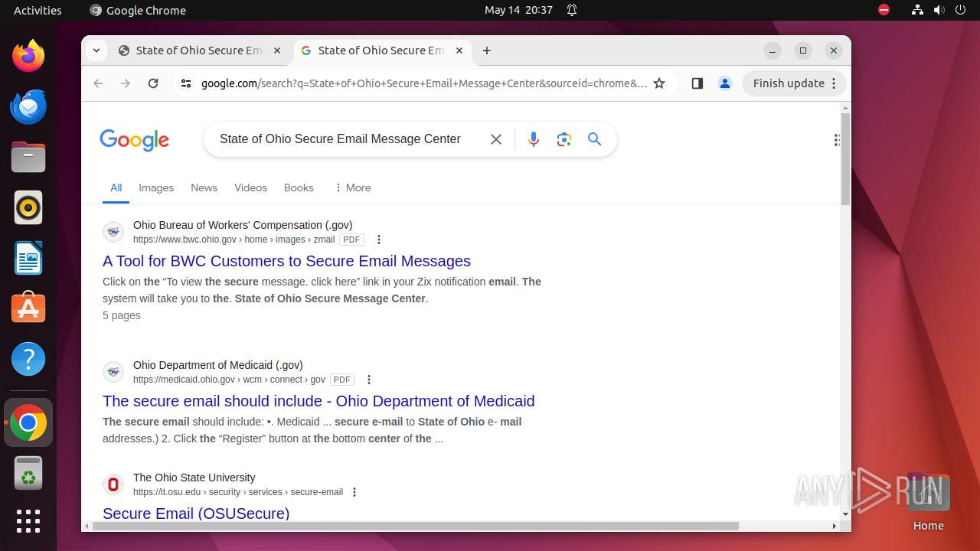This screenshot has height=551, width=980.
Task: Open Secure Email (OSUSecure) link
Action: 196,513
